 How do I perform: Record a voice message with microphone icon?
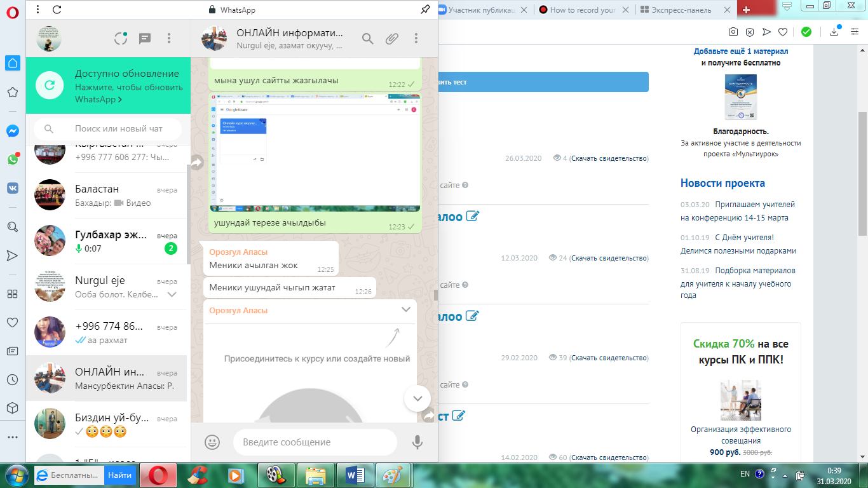pyautogui.click(x=417, y=442)
